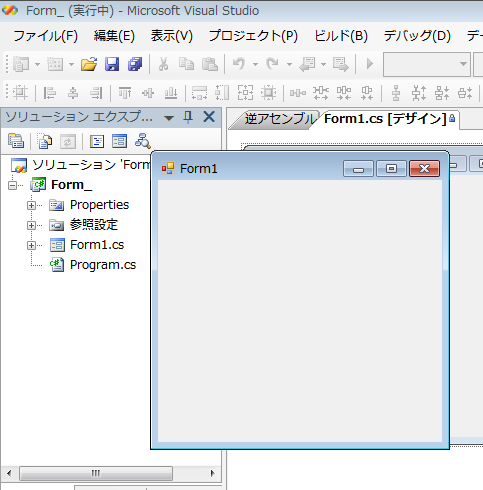Image resolution: width=483 pixels, height=490 pixels.
Task: Close the Solution Explorer panel
Action: click(x=209, y=117)
